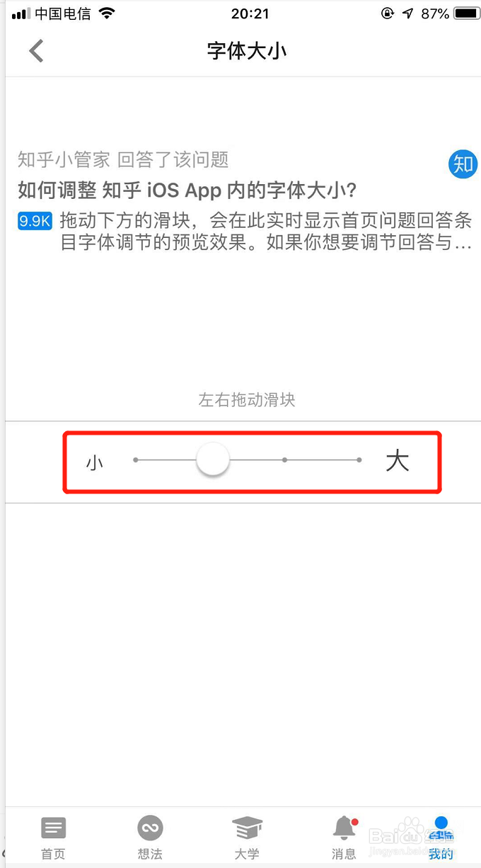Tap the blue 9.9K vote badge

(x=35, y=221)
